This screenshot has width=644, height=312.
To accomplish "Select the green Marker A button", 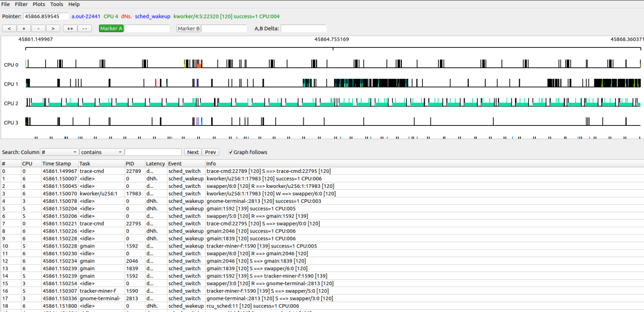I will 111,29.
